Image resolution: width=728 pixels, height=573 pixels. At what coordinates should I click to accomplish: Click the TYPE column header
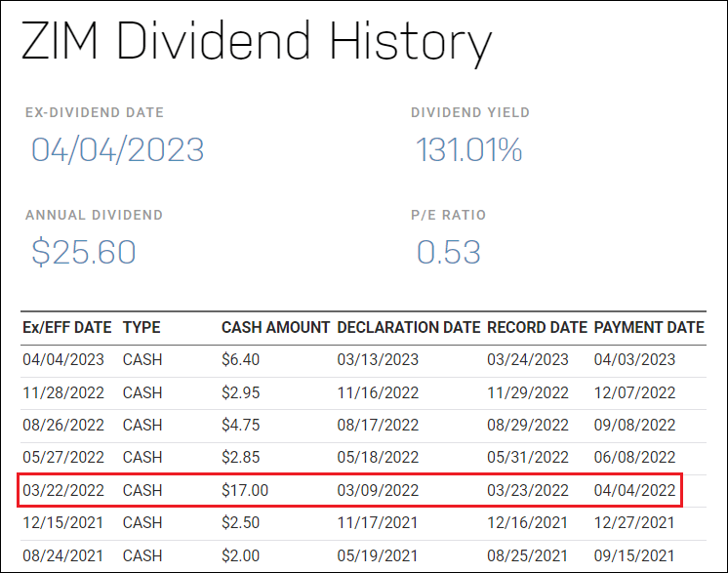(x=142, y=327)
